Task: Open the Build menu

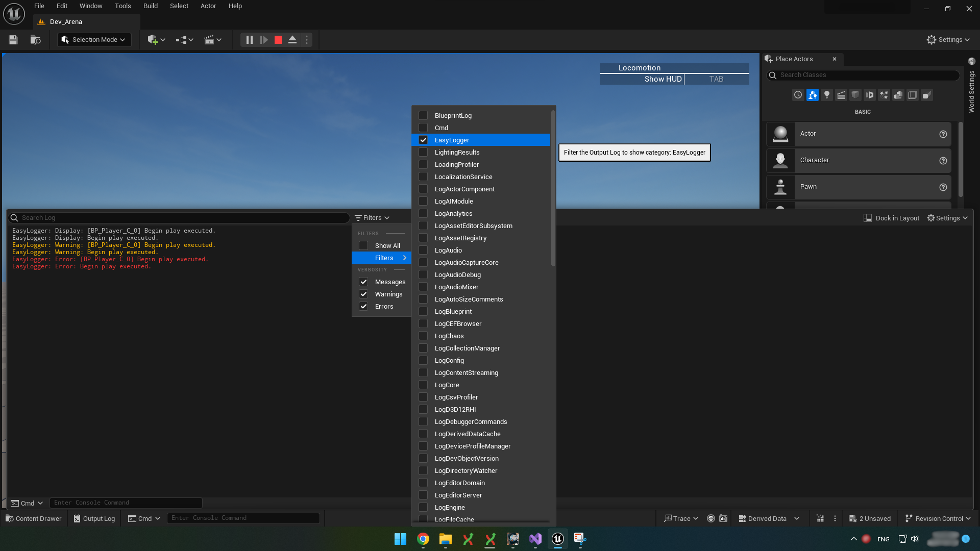Action: tap(150, 6)
